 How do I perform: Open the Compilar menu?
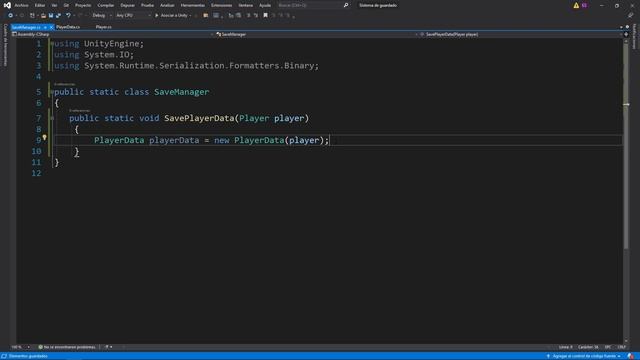(106, 5)
